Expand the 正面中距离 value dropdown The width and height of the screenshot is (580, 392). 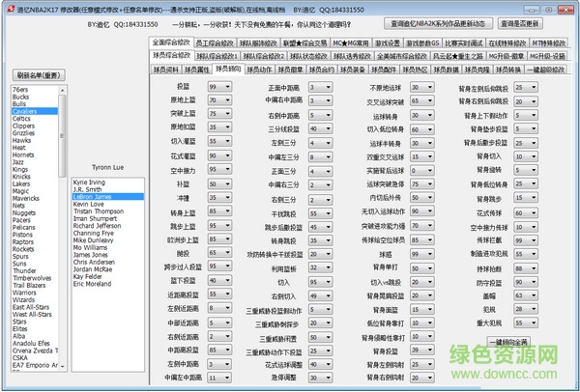pos(320,87)
